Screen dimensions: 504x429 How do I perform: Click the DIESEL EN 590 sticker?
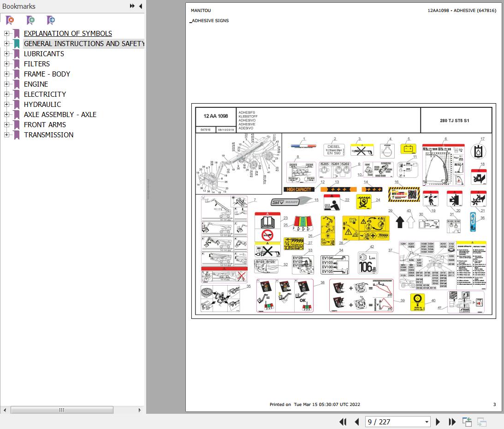(x=334, y=150)
